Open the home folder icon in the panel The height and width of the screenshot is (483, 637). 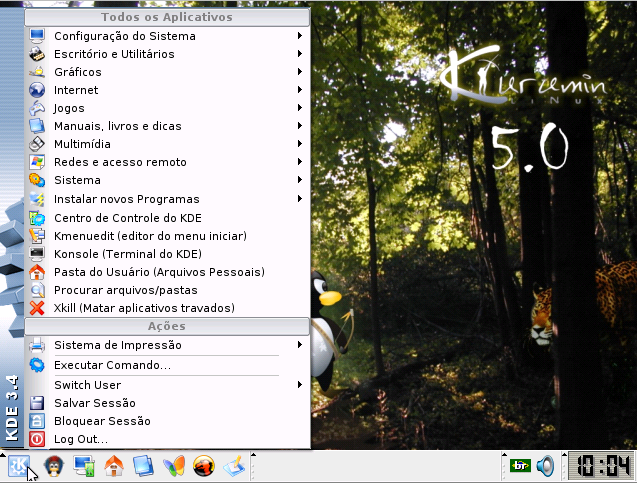[114, 466]
